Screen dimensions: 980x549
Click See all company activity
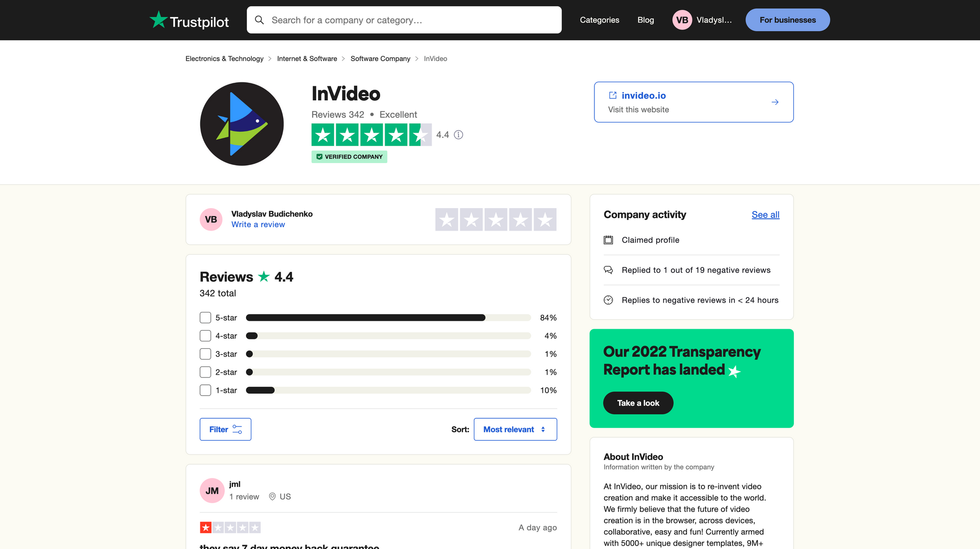765,215
